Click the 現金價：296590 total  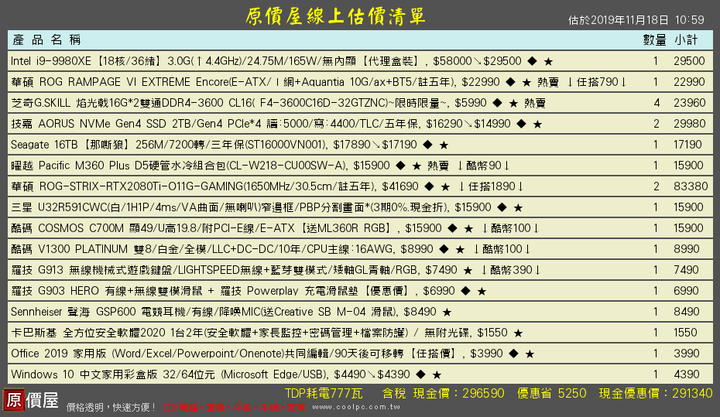[458, 394]
